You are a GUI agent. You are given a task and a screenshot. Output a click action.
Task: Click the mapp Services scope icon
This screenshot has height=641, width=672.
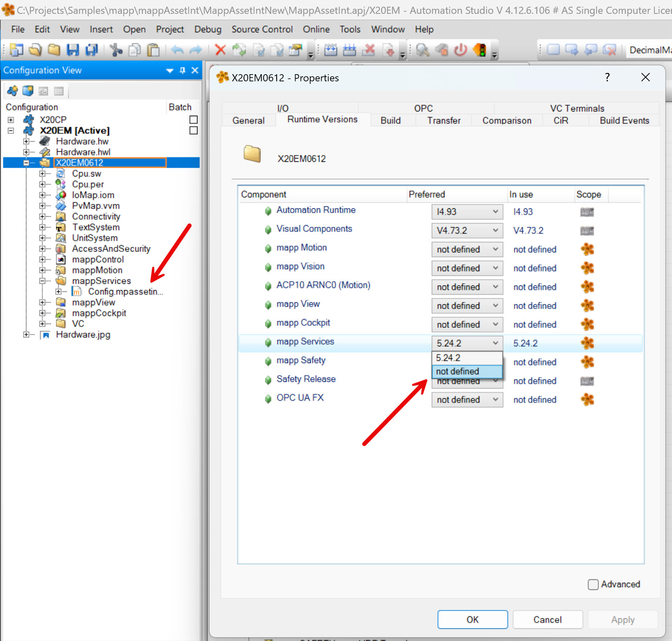pos(587,343)
